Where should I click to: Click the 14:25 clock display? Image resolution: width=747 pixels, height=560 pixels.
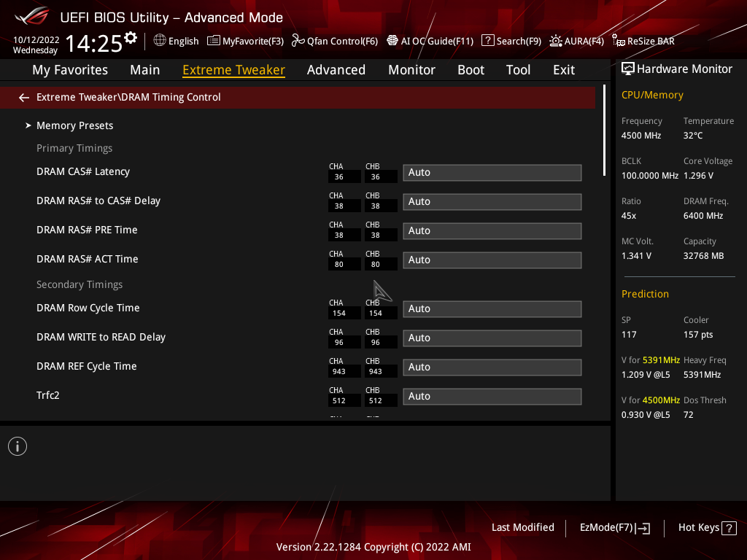coord(94,43)
